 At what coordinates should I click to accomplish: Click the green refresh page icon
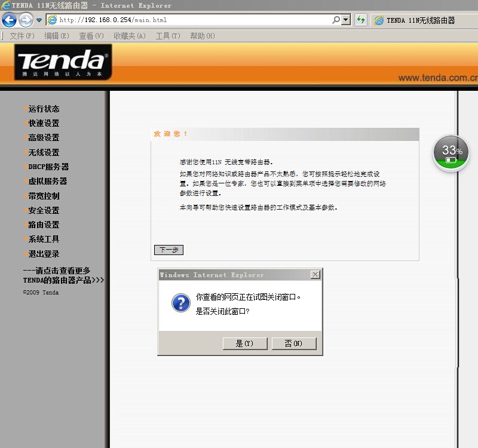(x=361, y=20)
